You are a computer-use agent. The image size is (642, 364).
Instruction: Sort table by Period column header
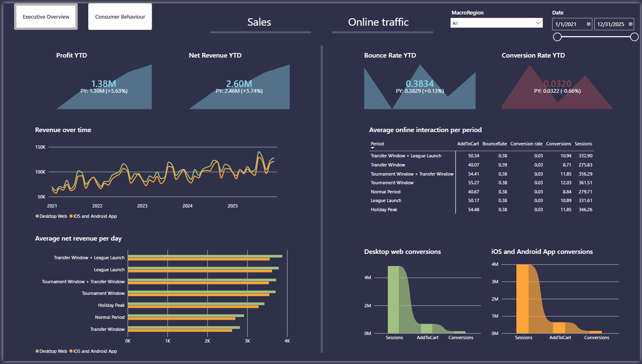(377, 144)
